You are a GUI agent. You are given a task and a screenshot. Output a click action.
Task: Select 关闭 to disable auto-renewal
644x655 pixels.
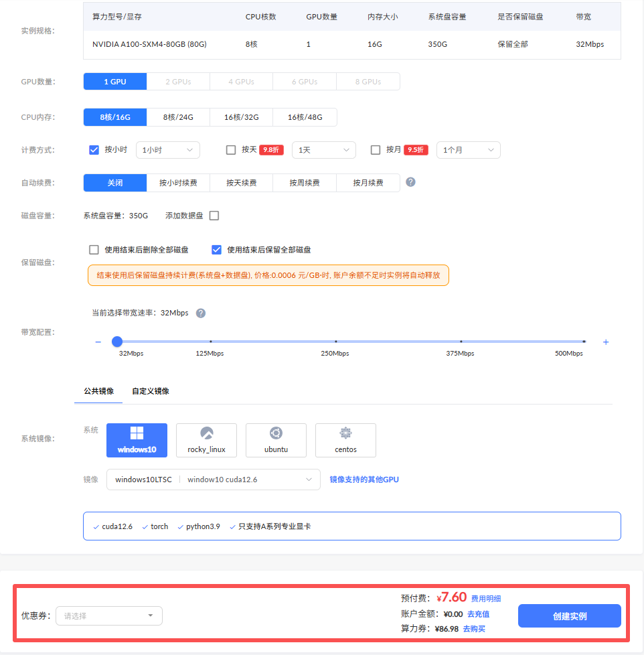115,183
